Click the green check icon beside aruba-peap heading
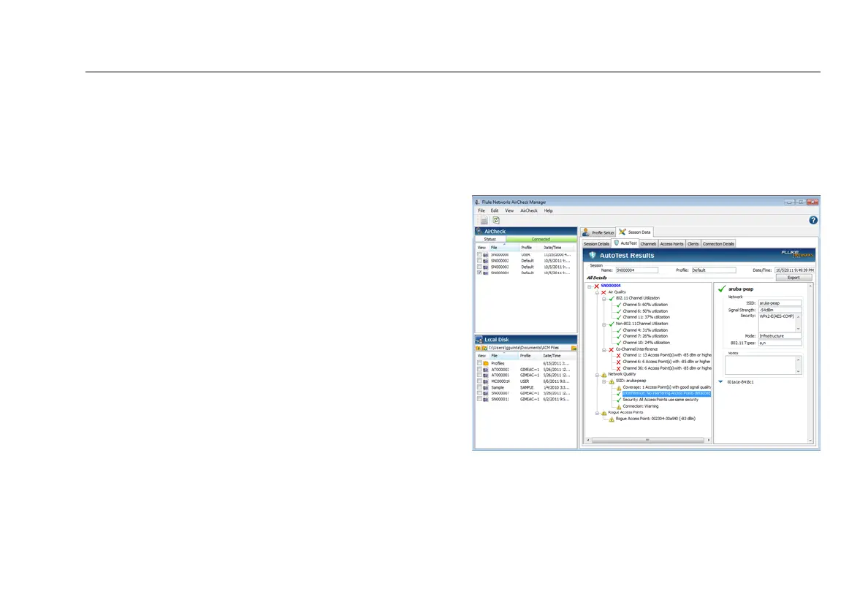This screenshot has width=868, height=605. click(x=721, y=289)
